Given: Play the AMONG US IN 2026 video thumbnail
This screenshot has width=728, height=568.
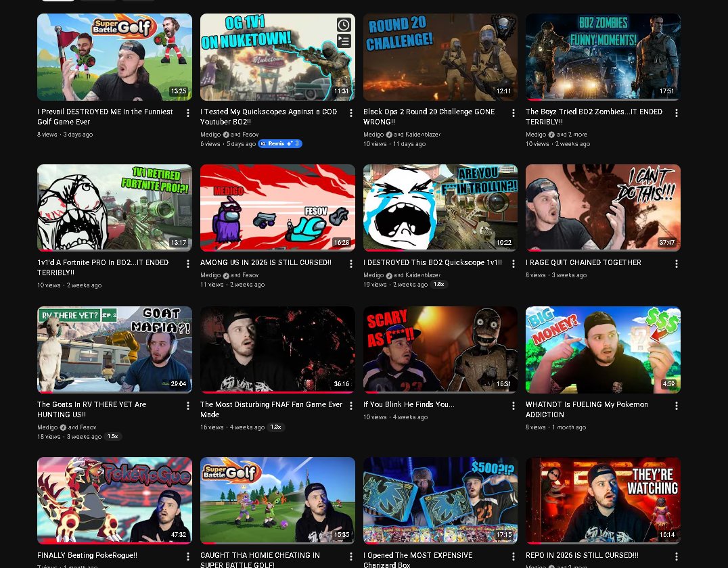Looking at the screenshot, I should tap(277, 208).
